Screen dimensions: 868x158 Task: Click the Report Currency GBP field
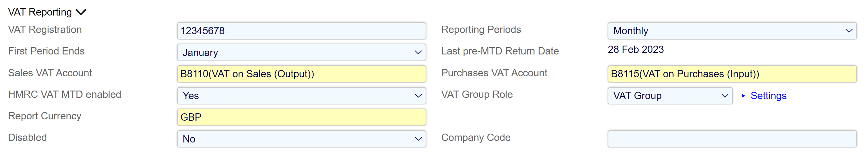point(301,117)
